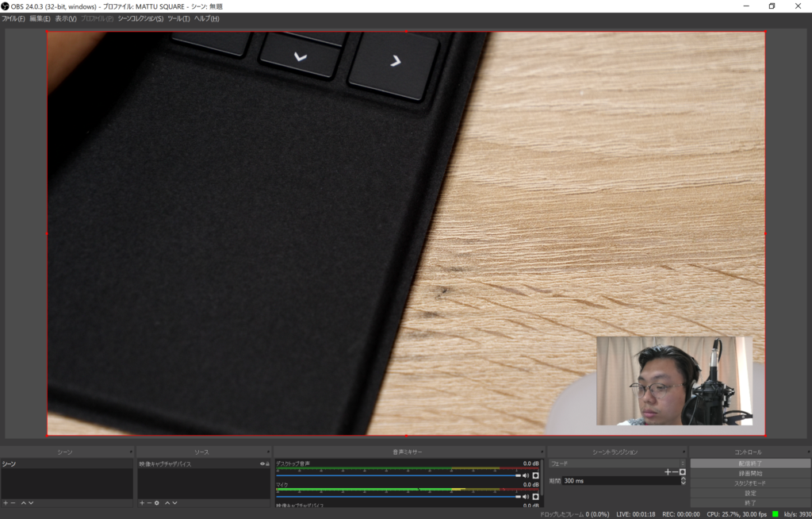Click マイク 0.0 dB level text
The height and width of the screenshot is (519, 812).
click(x=530, y=485)
